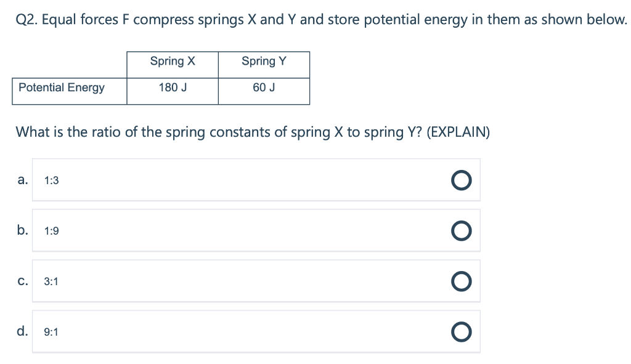Click the option letter 'd.' label
This screenshot has height=364, width=631.
(x=22, y=331)
